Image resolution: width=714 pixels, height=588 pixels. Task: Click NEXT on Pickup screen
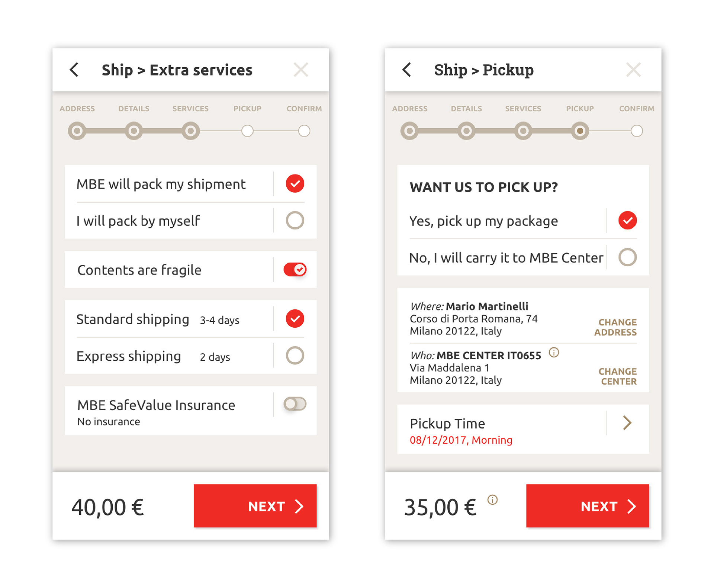pyautogui.click(x=588, y=506)
